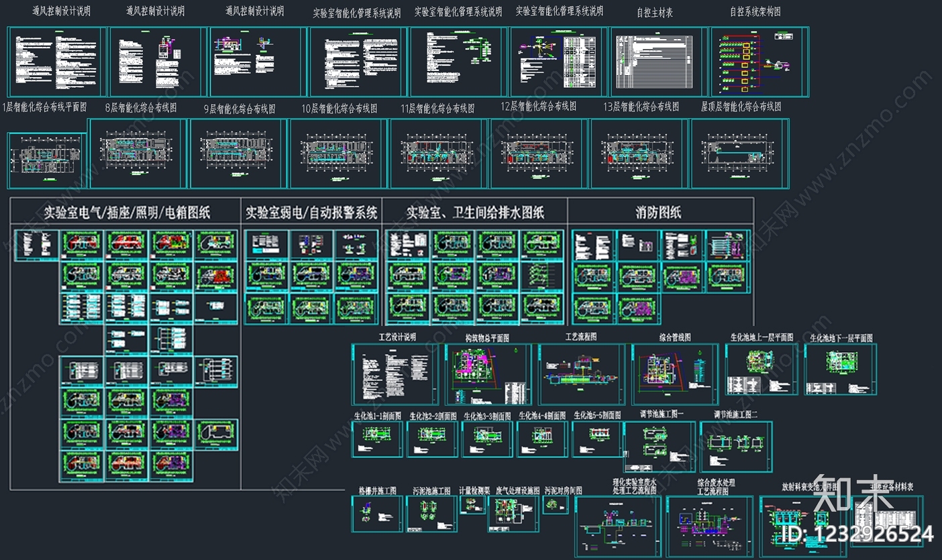
Task: Click the 9层智能化综合布线图 title
Action: (x=240, y=108)
